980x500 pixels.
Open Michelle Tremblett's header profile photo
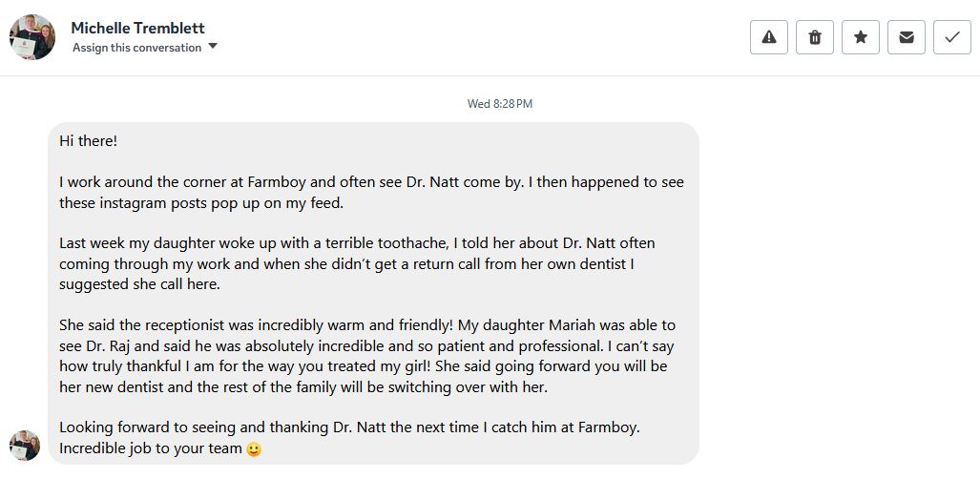[31, 37]
